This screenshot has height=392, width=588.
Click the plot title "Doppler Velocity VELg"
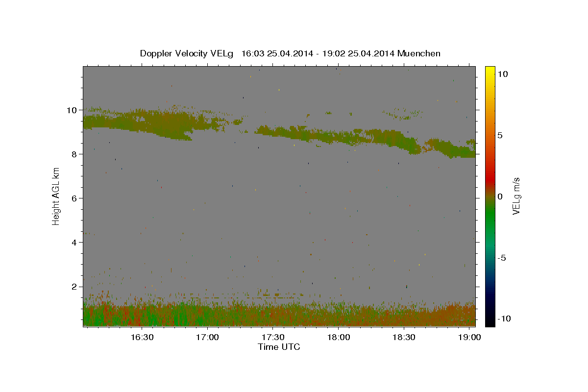[188, 53]
